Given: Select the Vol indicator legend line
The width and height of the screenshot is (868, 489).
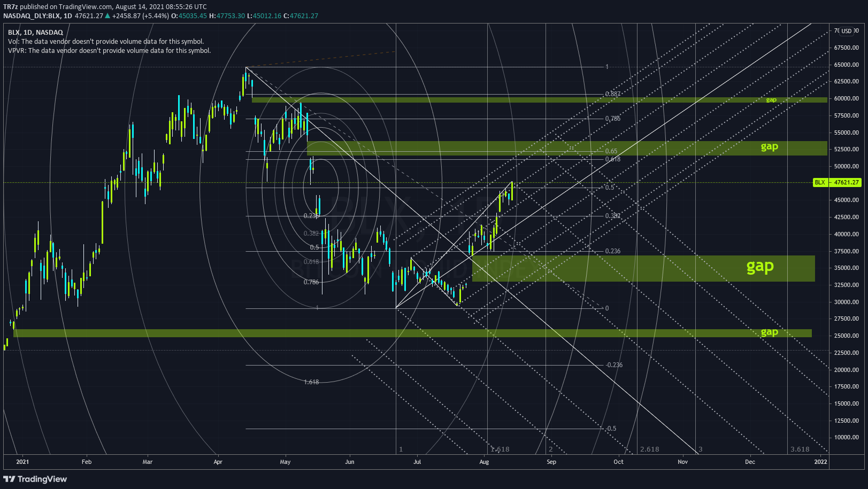Looking at the screenshot, I should (106, 42).
